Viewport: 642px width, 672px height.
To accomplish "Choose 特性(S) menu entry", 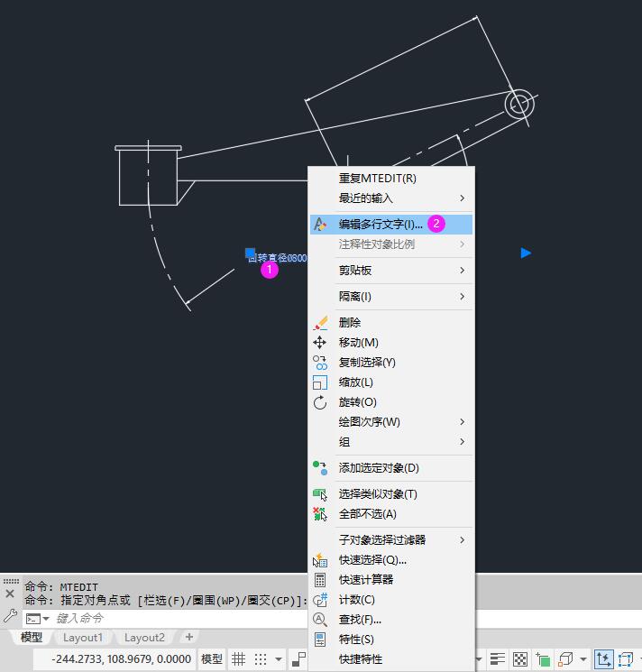I will (x=391, y=640).
